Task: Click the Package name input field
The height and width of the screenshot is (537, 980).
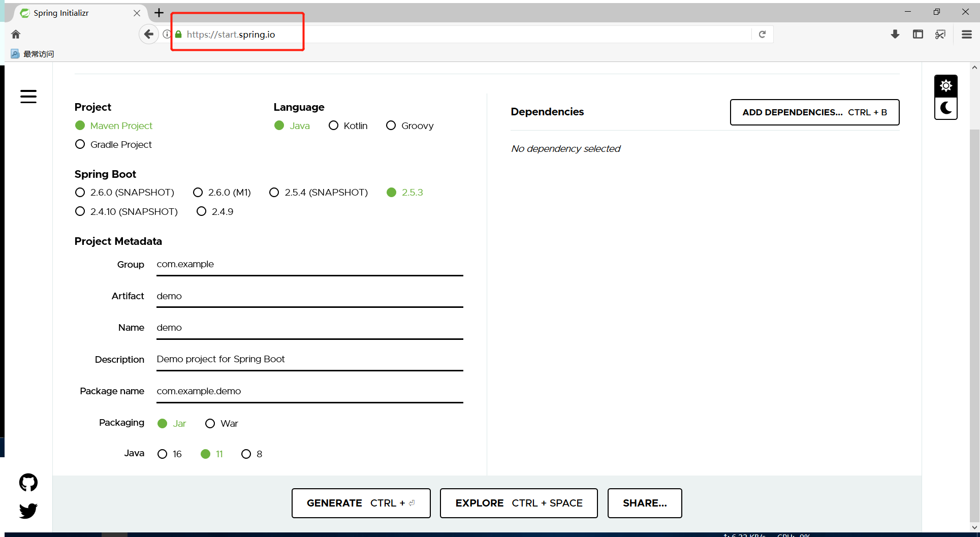Action: (x=310, y=391)
